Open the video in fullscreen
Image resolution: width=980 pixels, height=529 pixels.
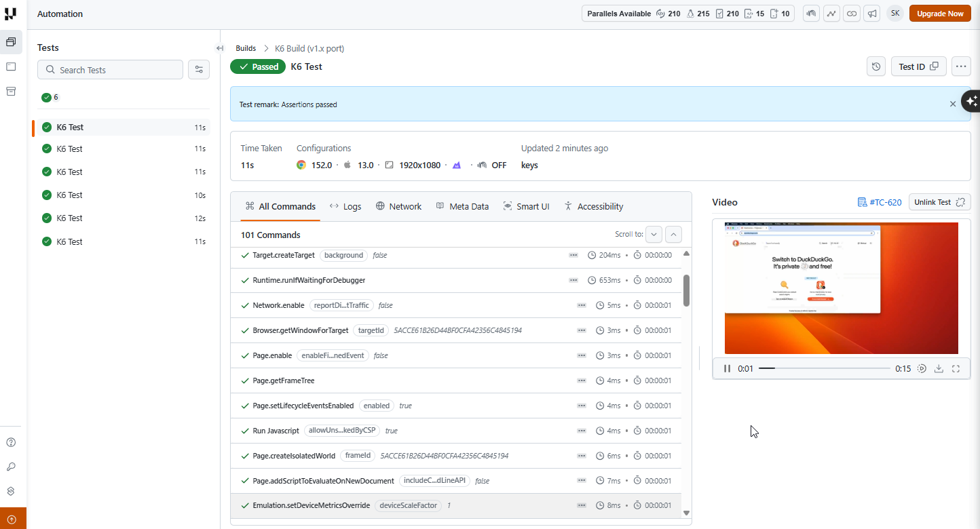tap(956, 368)
